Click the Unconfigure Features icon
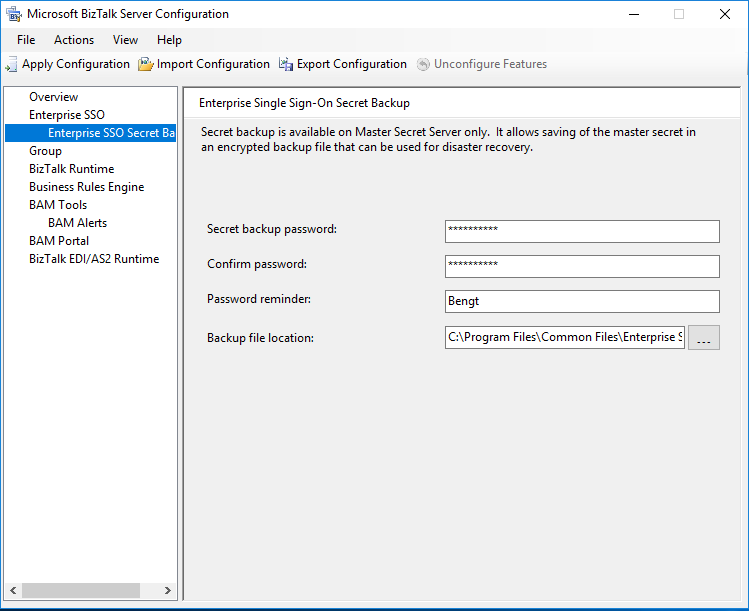 pos(423,64)
